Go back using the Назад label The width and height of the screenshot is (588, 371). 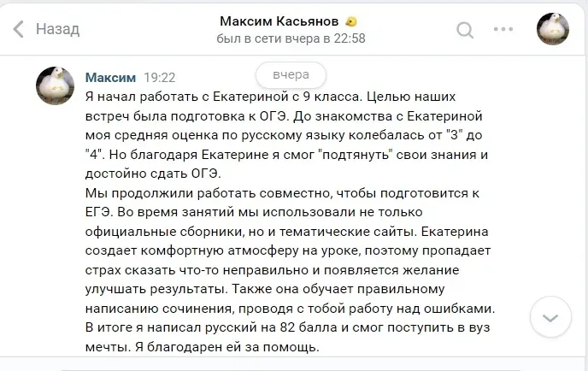[x=58, y=29]
